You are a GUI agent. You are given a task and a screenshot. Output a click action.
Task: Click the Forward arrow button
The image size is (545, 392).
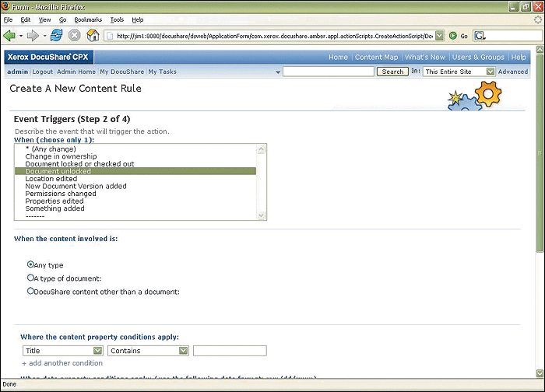point(33,36)
